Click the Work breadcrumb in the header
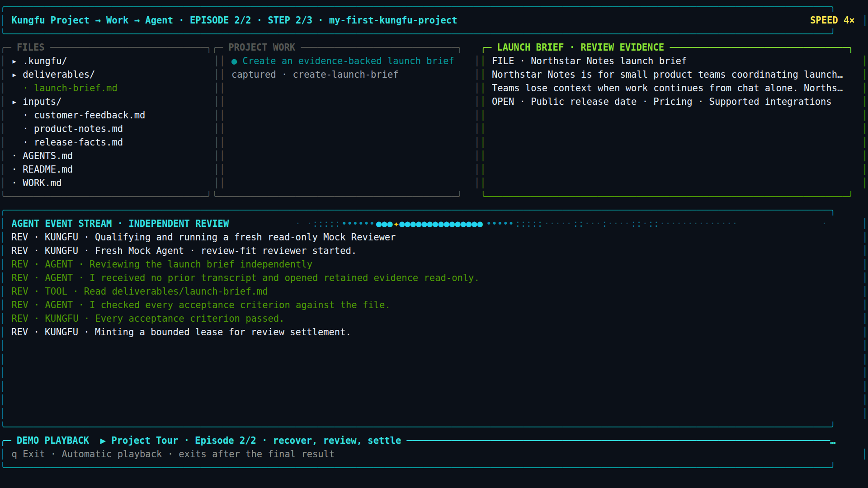868x488 pixels. click(117, 20)
